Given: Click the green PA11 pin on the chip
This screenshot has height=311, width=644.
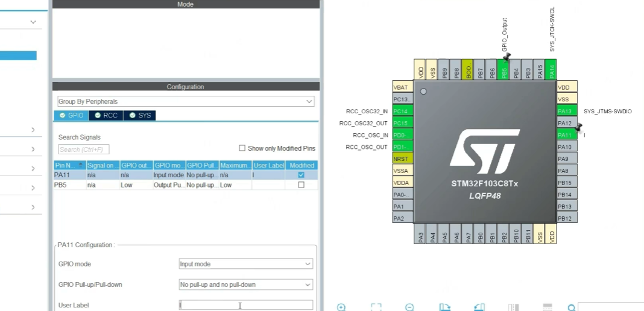Looking at the screenshot, I should click(x=567, y=135).
